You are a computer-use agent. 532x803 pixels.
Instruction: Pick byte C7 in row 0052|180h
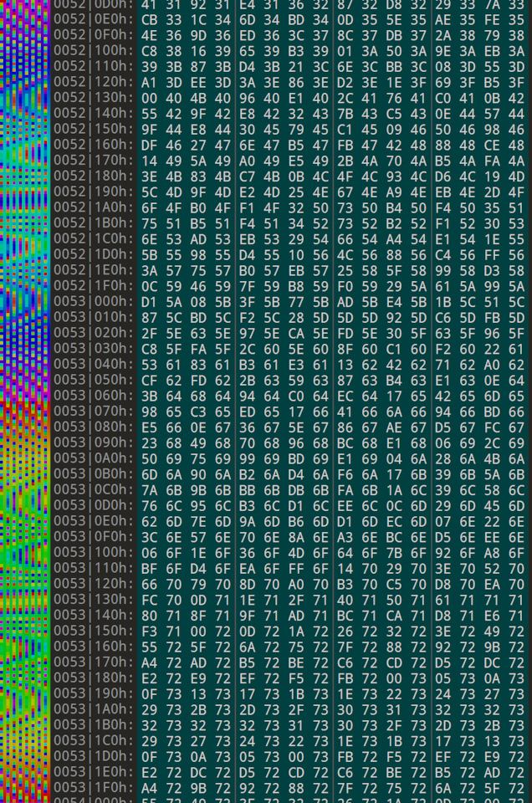247,176
